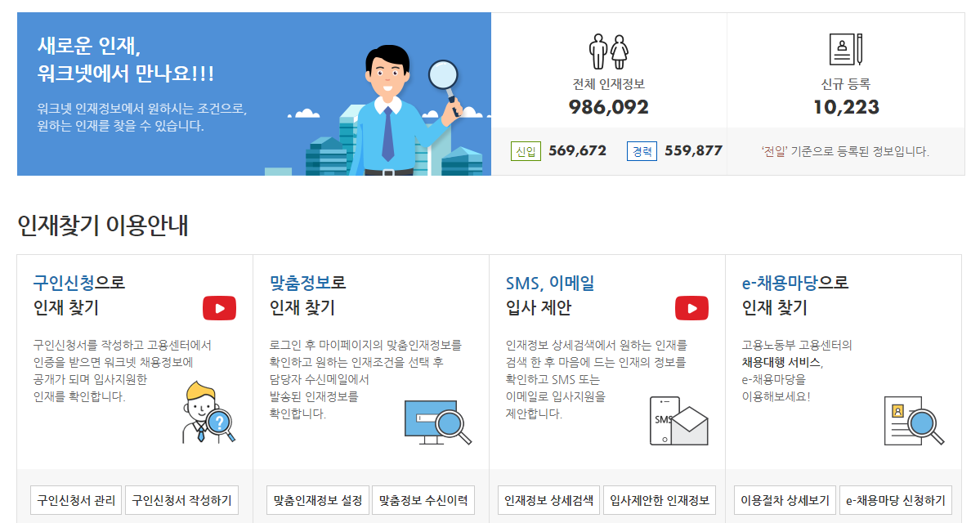Click the 맞춤정보로 인재 찾기 heading
980x523 pixels.
point(307,295)
